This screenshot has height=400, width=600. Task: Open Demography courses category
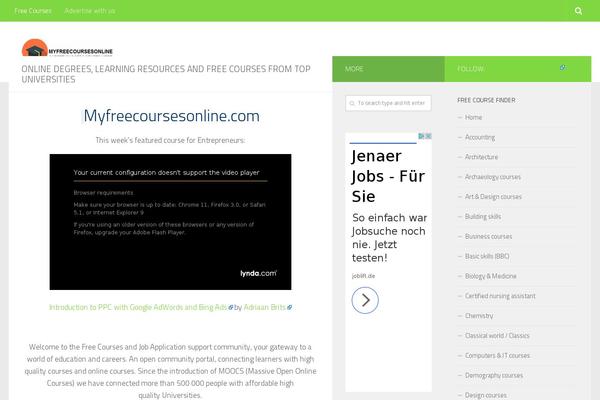pyautogui.click(x=494, y=376)
